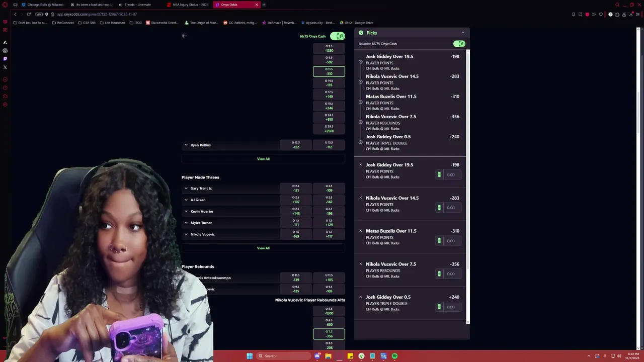Switch to NBA Injury Status tab
This screenshot has height=362, width=644.
tap(189, 5)
